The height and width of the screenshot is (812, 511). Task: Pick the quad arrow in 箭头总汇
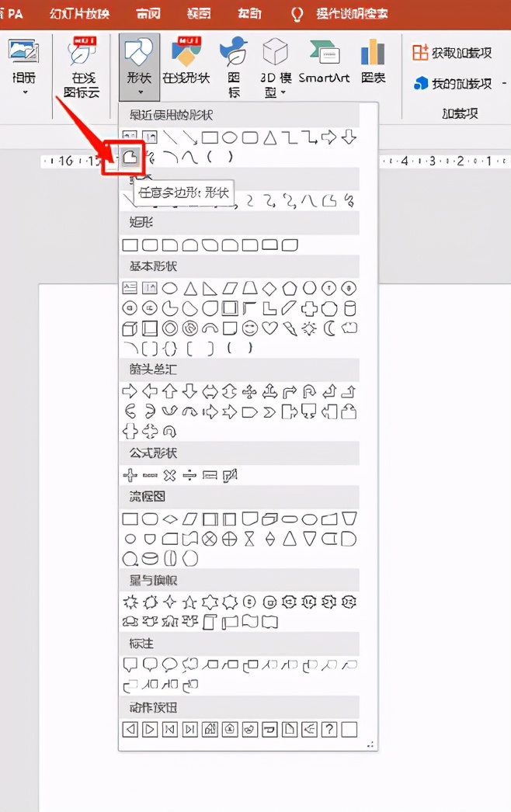[250, 391]
